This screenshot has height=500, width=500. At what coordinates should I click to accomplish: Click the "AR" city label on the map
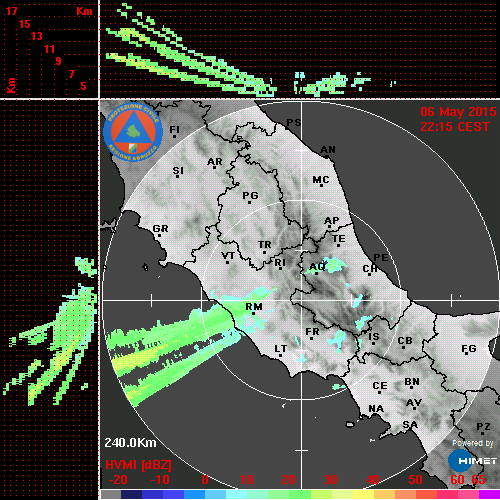(215, 162)
